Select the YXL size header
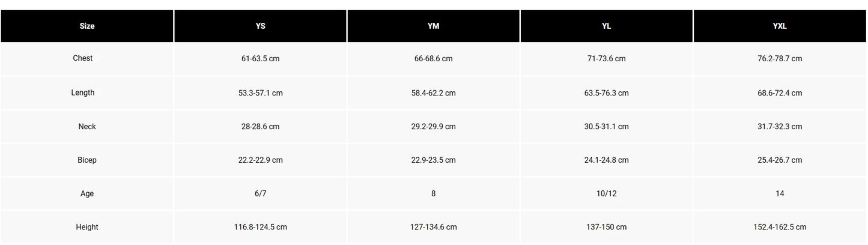 click(x=780, y=26)
